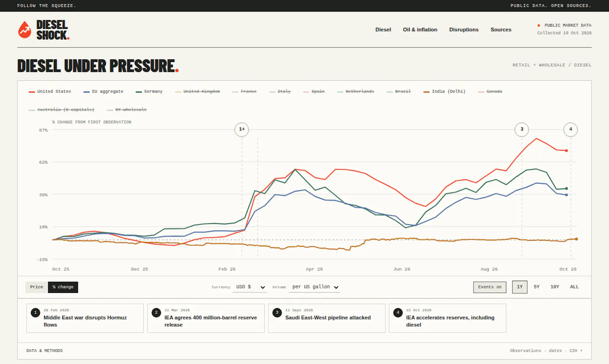Show the United Kingdom series
Screen dimensions: 609x364
pyautogui.click(x=198, y=92)
